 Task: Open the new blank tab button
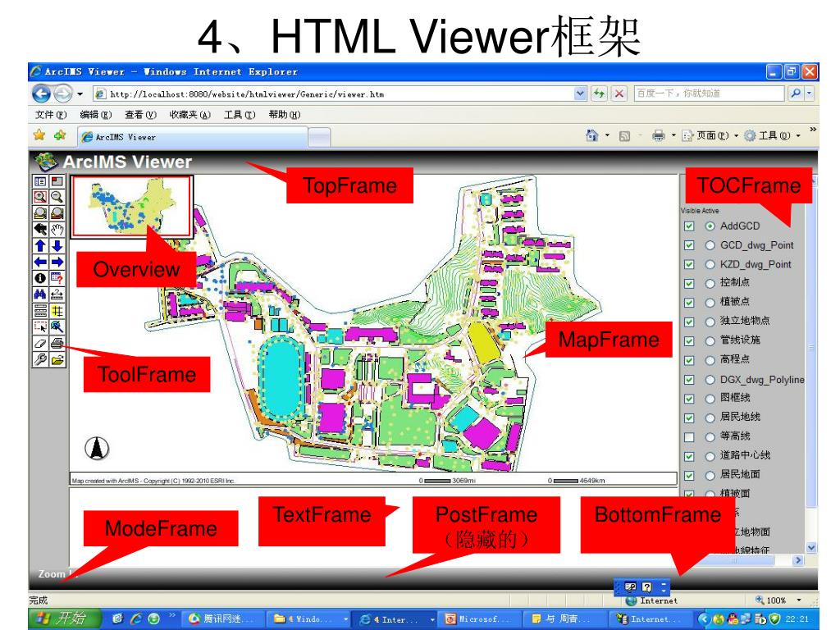(319, 138)
